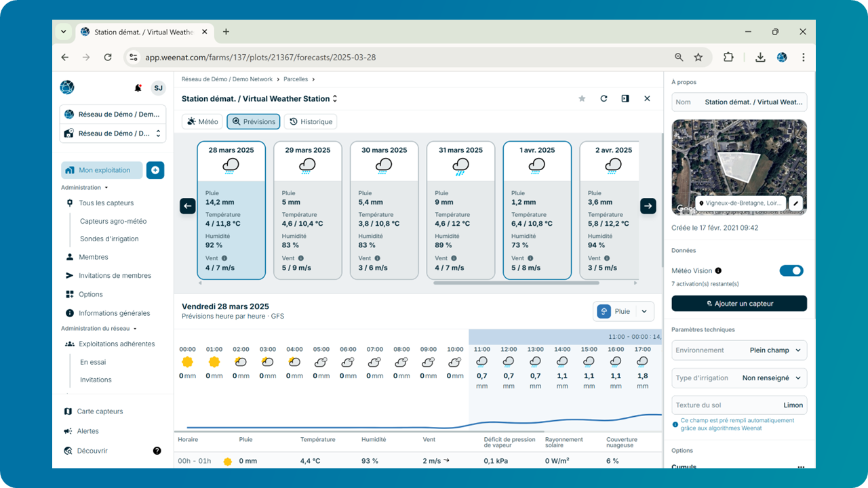
Task: Bookmark this page with the star icon
Action: 698,58
